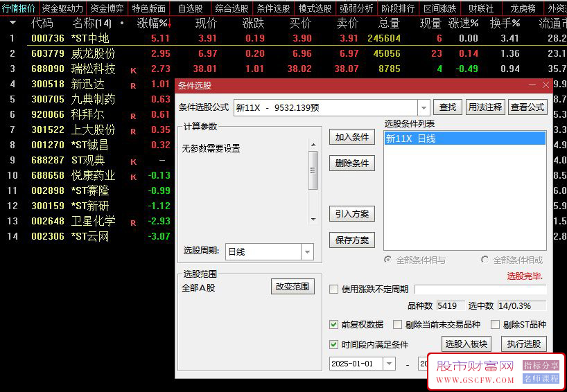567x392 pixels.
Task: Open 阶段排行 tab
Action: 398,8
